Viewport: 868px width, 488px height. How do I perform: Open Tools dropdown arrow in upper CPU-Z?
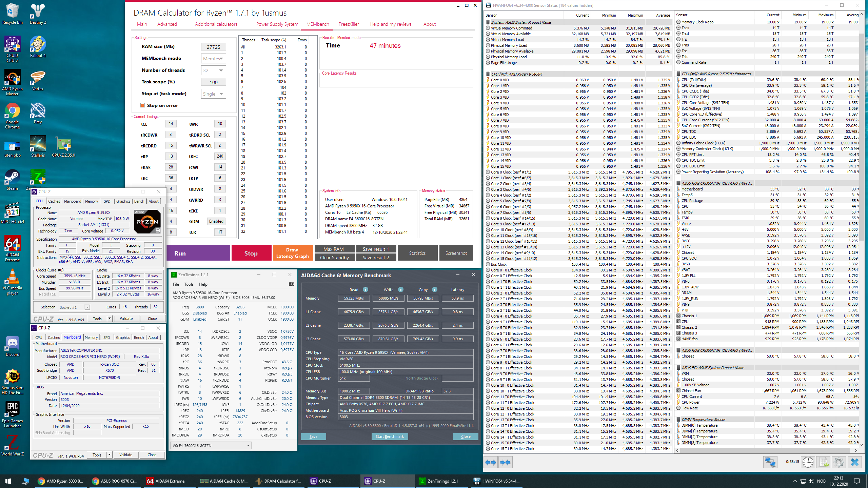coord(110,319)
